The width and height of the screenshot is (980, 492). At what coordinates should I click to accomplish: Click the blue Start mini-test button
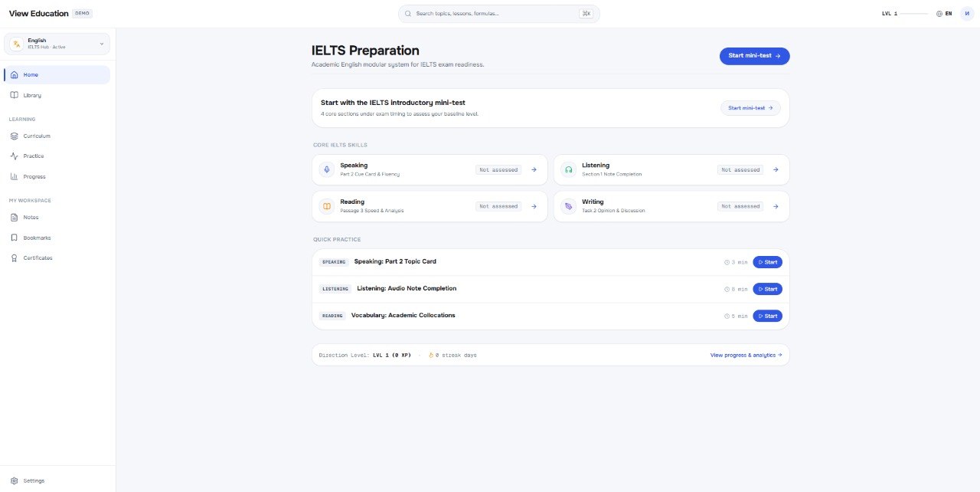point(754,56)
